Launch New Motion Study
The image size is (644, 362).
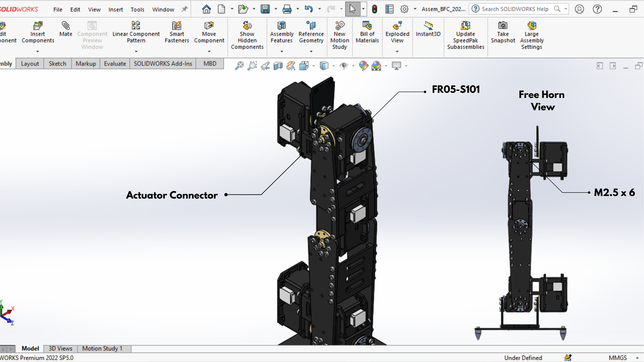tap(339, 35)
